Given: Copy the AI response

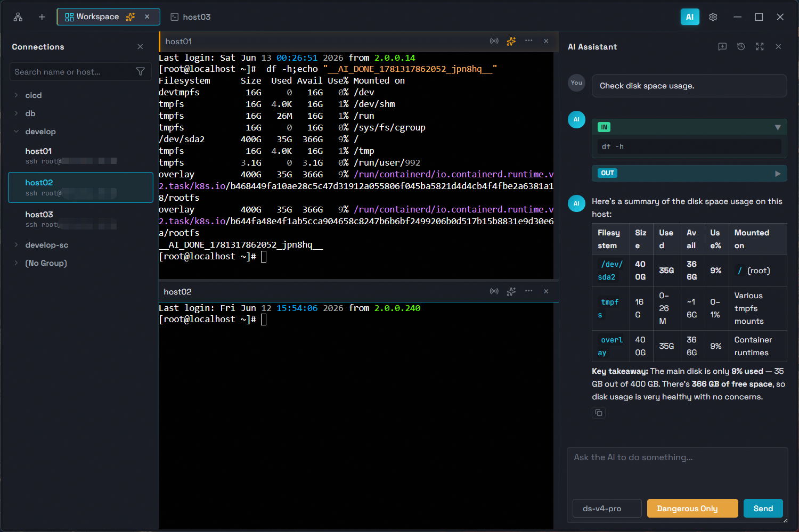Looking at the screenshot, I should tap(599, 413).
